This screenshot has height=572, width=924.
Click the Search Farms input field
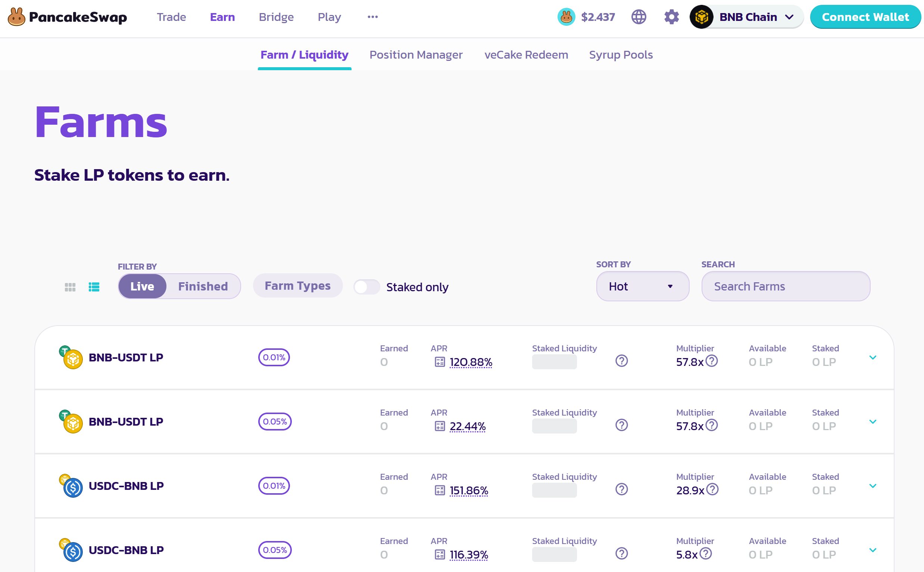(786, 286)
